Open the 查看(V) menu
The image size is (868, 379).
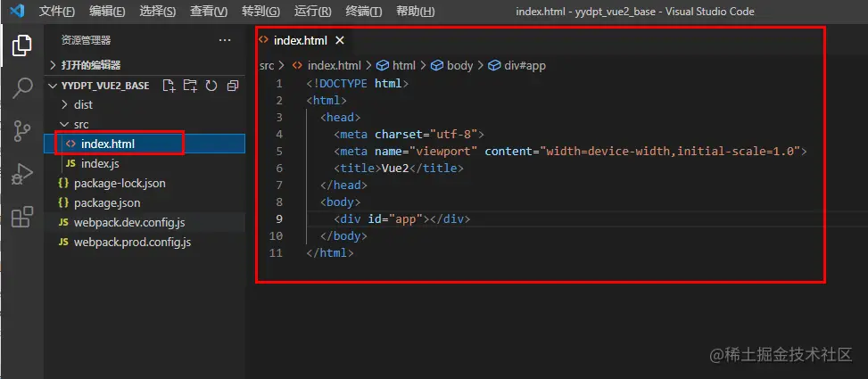(209, 11)
